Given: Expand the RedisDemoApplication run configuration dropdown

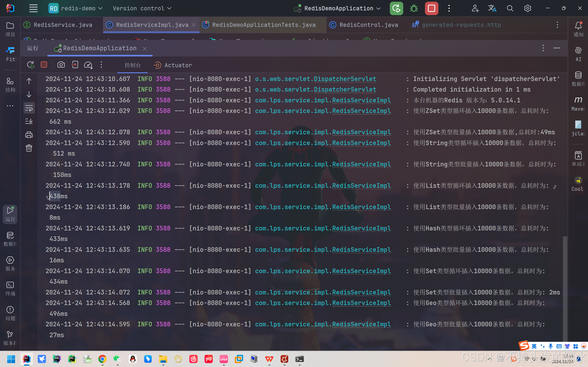Looking at the screenshot, I should pyautogui.click(x=337, y=8).
